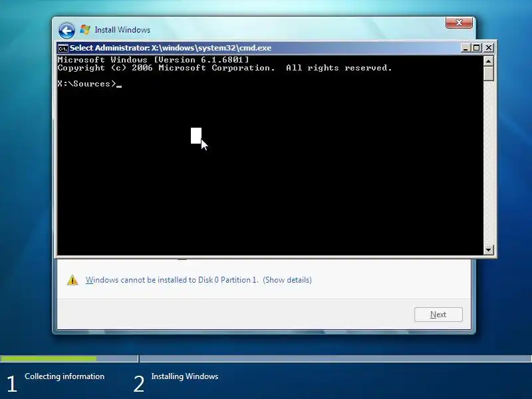
Task: Click the green installation progress bar
Action: 49,358
